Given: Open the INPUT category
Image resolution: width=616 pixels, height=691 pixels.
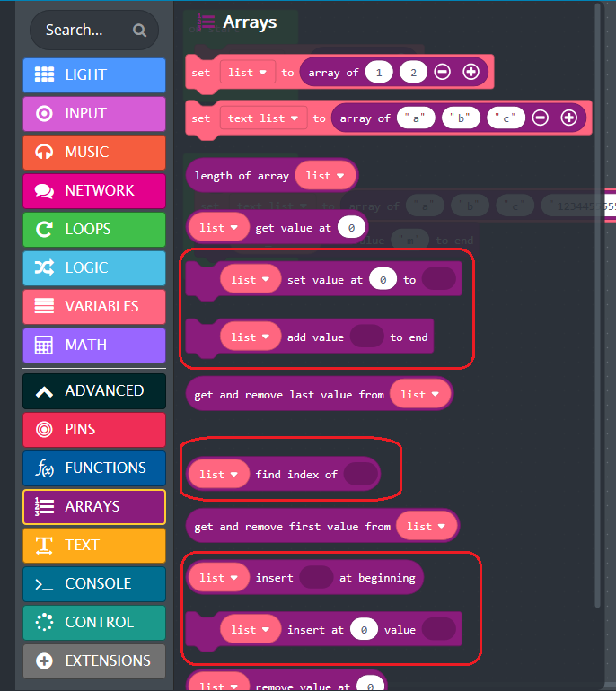Looking at the screenshot, I should 94,114.
